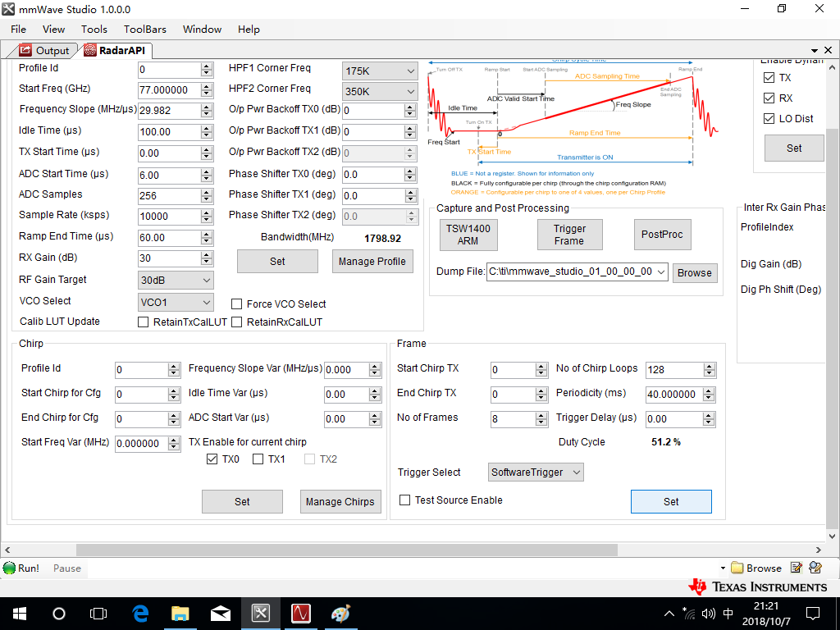Increase No of Chirp Loops spinner
This screenshot has height=630, width=840.
click(x=710, y=367)
